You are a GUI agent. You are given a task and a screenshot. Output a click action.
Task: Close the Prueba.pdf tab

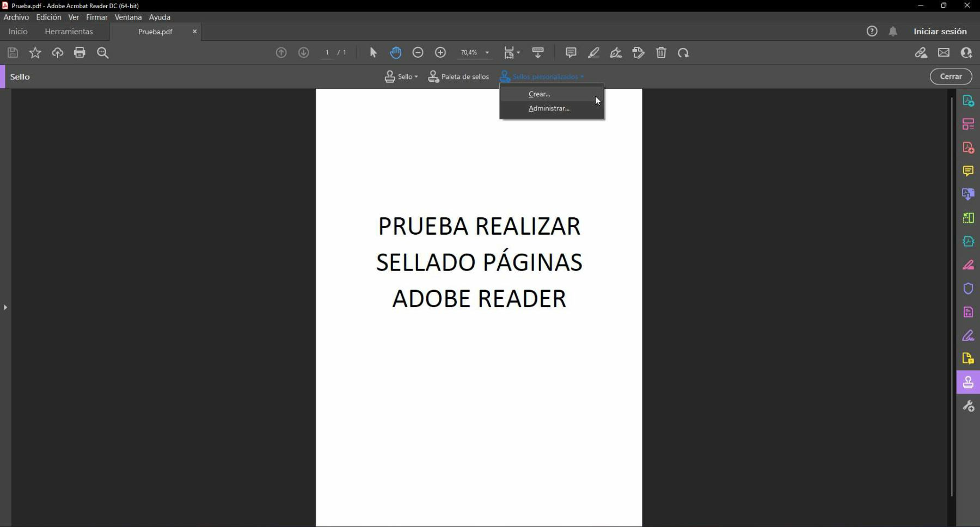(194, 32)
